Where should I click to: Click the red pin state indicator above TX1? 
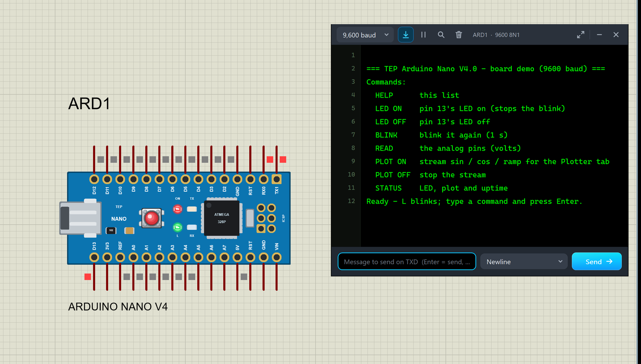(283, 160)
